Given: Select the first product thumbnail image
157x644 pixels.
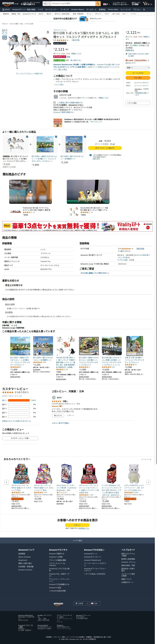Looking at the screenshot, I should point(4,32).
